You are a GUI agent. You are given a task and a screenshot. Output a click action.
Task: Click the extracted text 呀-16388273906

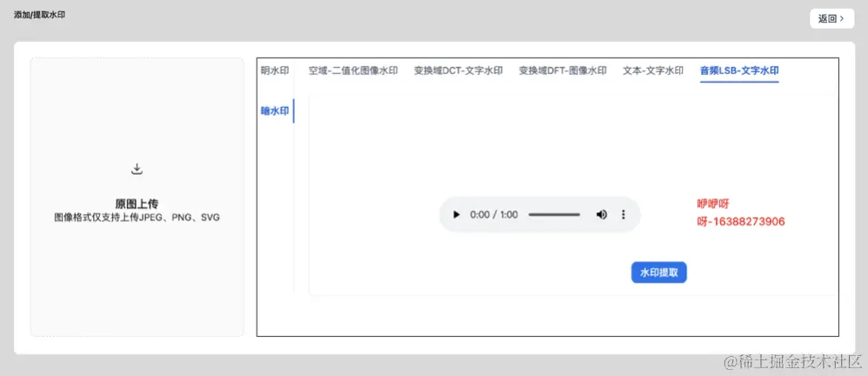pyautogui.click(x=741, y=221)
